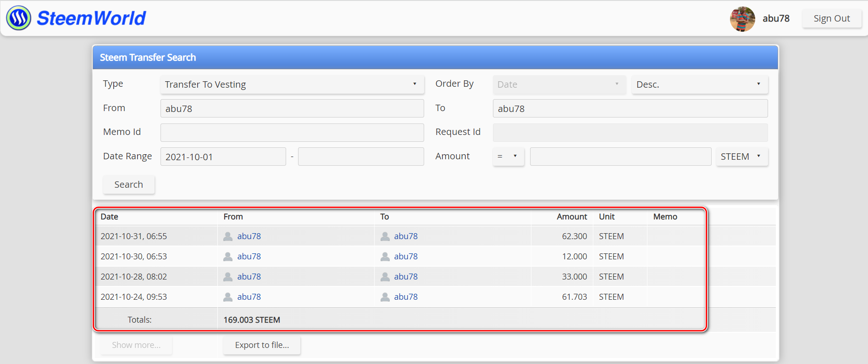Click the 33.000 amount cell
The width and height of the screenshot is (868, 364).
(575, 277)
